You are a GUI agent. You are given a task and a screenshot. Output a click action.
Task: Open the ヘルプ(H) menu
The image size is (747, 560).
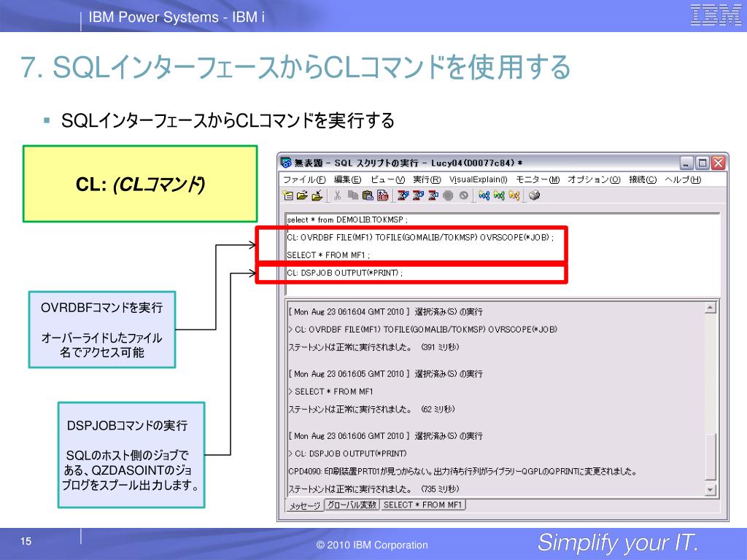[x=683, y=179]
